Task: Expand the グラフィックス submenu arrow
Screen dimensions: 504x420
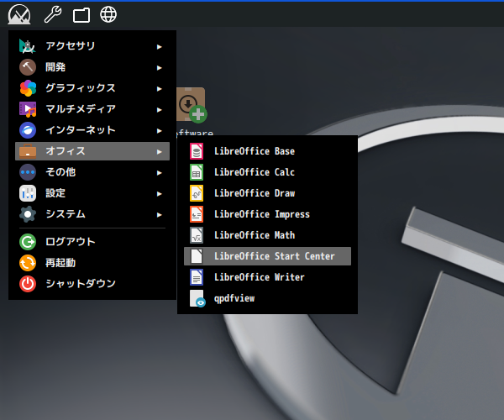Action: 160,88
